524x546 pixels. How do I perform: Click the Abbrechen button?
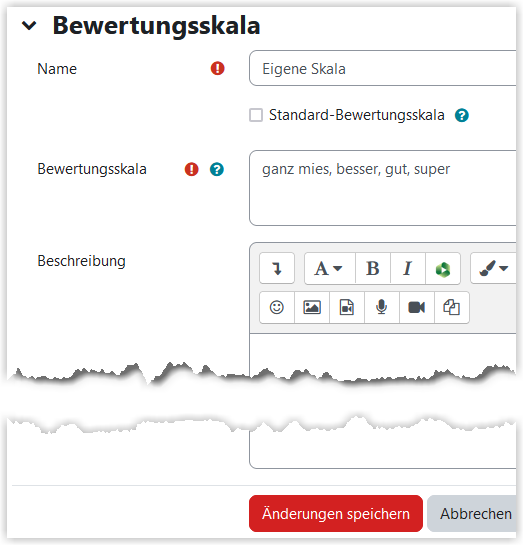point(472,514)
